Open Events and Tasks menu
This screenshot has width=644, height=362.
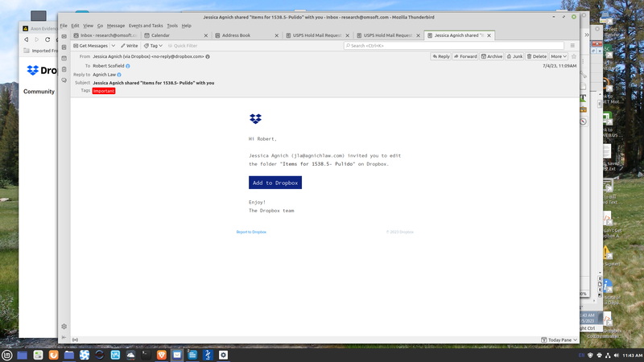146,26
